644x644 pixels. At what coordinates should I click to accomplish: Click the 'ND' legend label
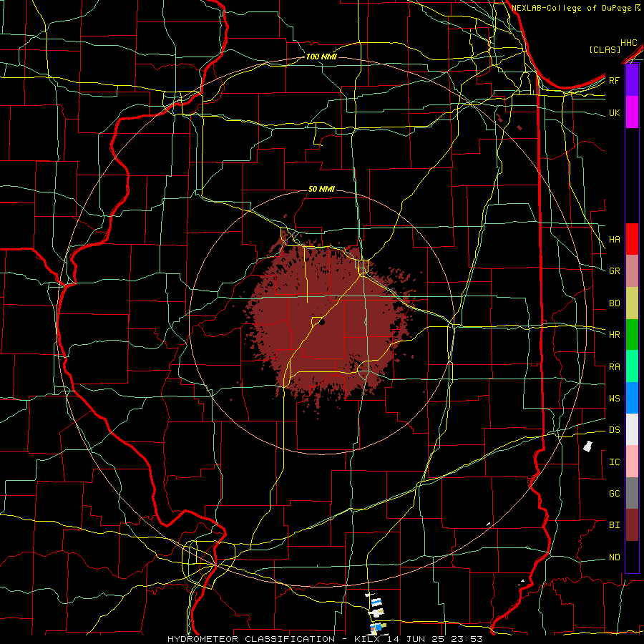tap(615, 557)
